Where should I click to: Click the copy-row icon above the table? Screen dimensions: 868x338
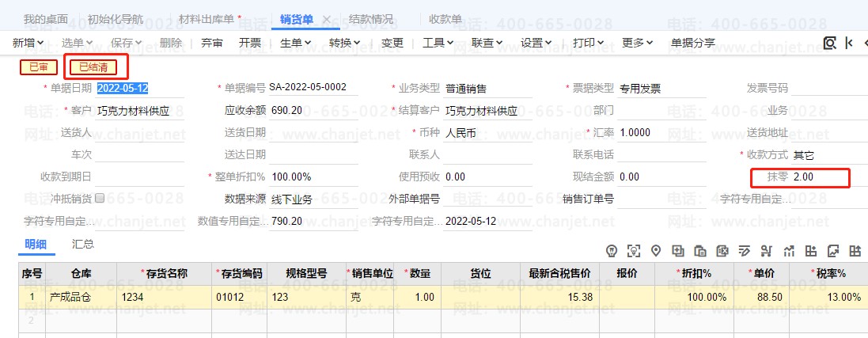pos(700,251)
